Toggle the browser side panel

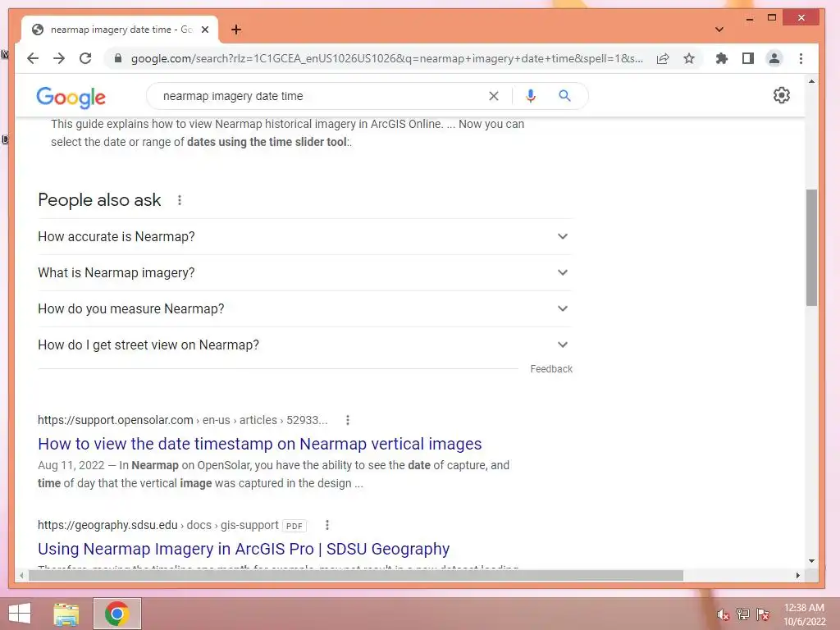(x=748, y=58)
